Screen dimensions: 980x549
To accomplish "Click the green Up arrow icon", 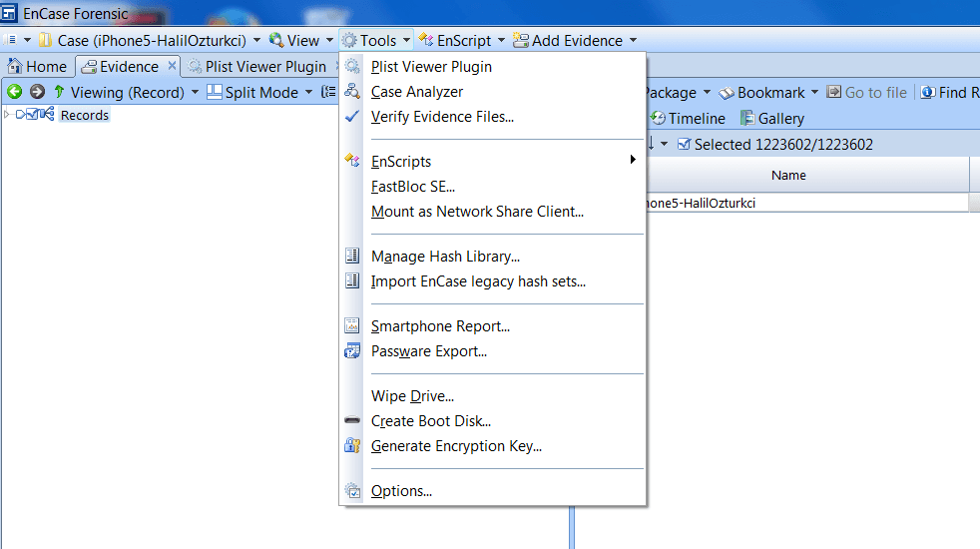I will pos(59,92).
